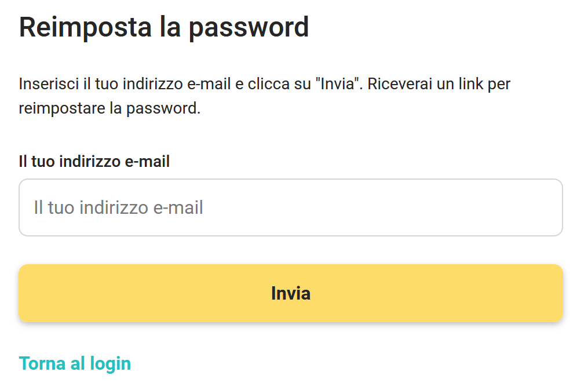Follow the Torna al login link

[x=75, y=363]
